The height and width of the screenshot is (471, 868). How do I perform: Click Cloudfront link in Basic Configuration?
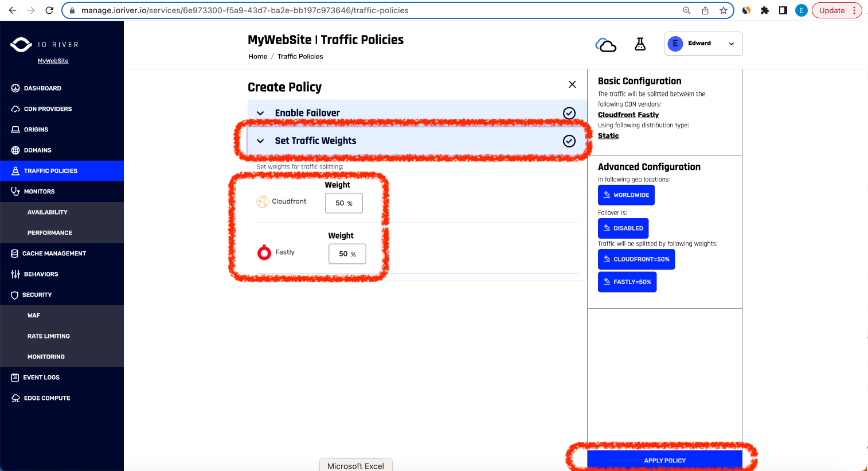pyautogui.click(x=617, y=115)
